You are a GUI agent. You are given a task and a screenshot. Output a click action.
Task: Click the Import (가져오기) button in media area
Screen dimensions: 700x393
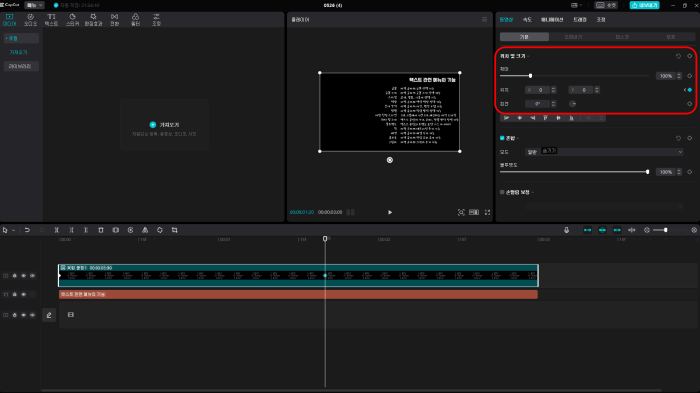[164, 125]
